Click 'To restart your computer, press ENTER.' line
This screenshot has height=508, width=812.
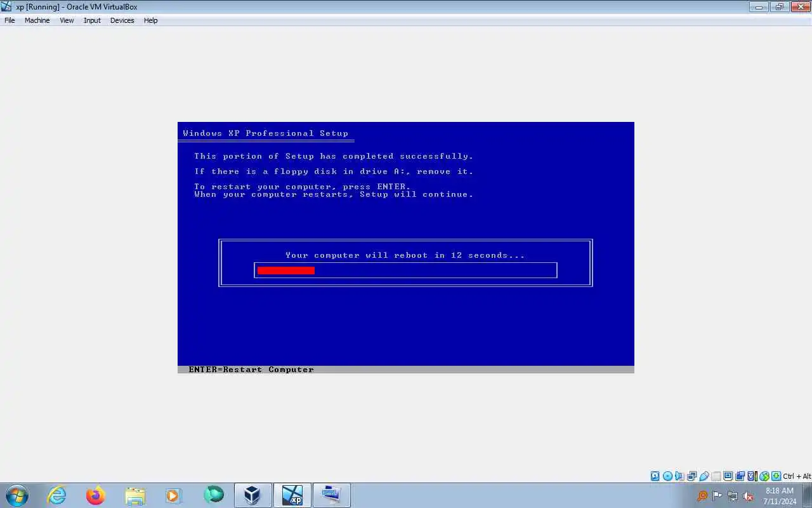303,187
